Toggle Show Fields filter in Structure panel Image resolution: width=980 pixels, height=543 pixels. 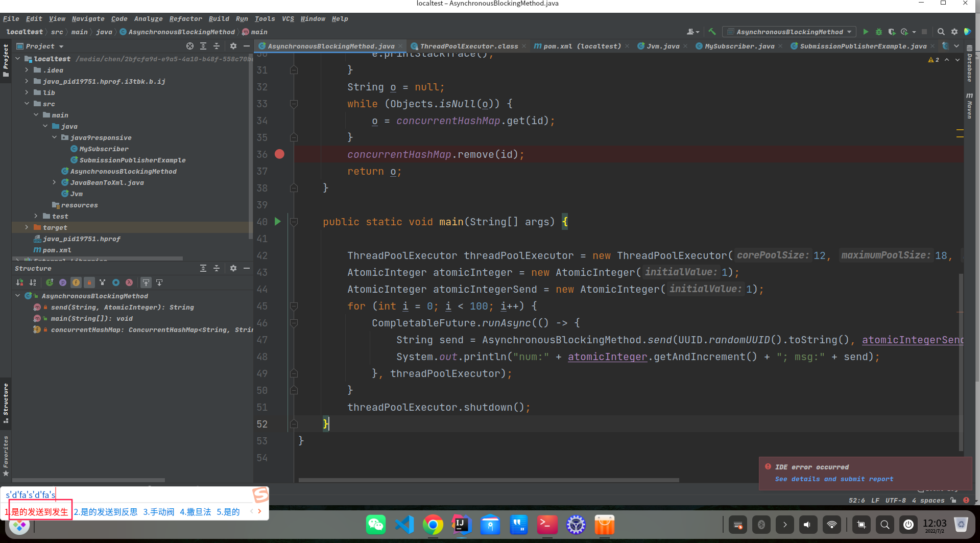[x=76, y=282]
